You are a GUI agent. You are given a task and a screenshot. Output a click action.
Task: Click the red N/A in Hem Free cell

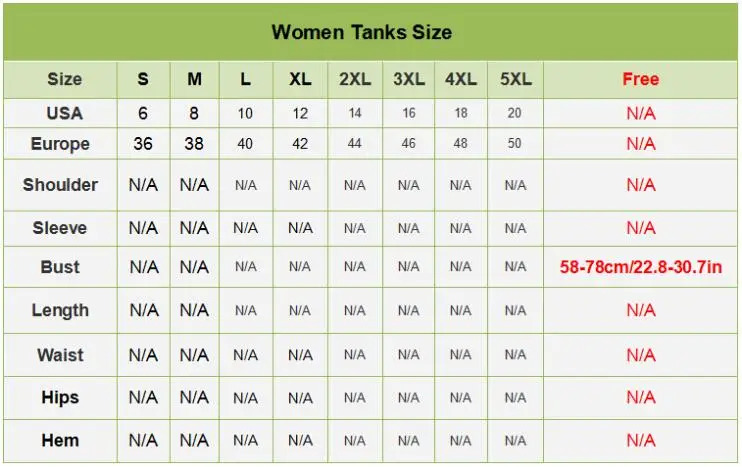641,441
